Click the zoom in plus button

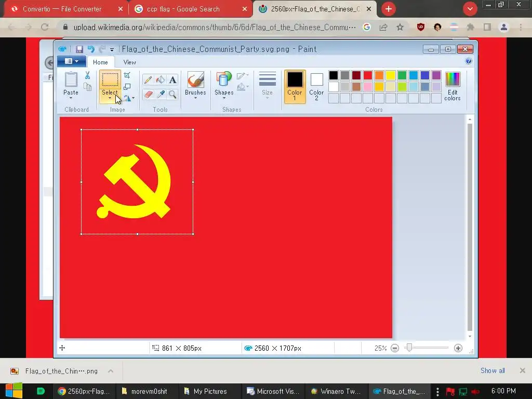[x=458, y=348]
